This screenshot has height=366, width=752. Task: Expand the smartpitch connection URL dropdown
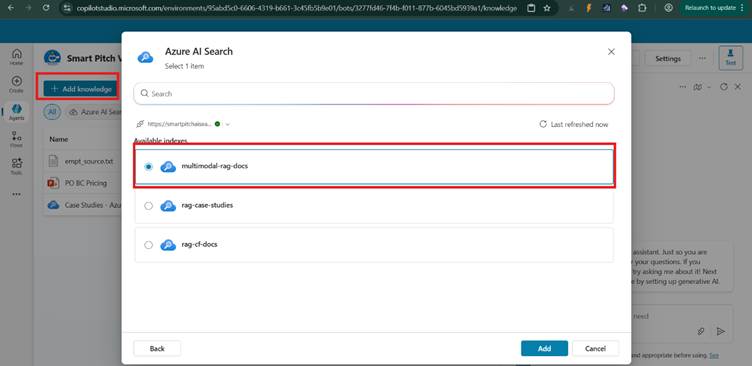point(228,124)
